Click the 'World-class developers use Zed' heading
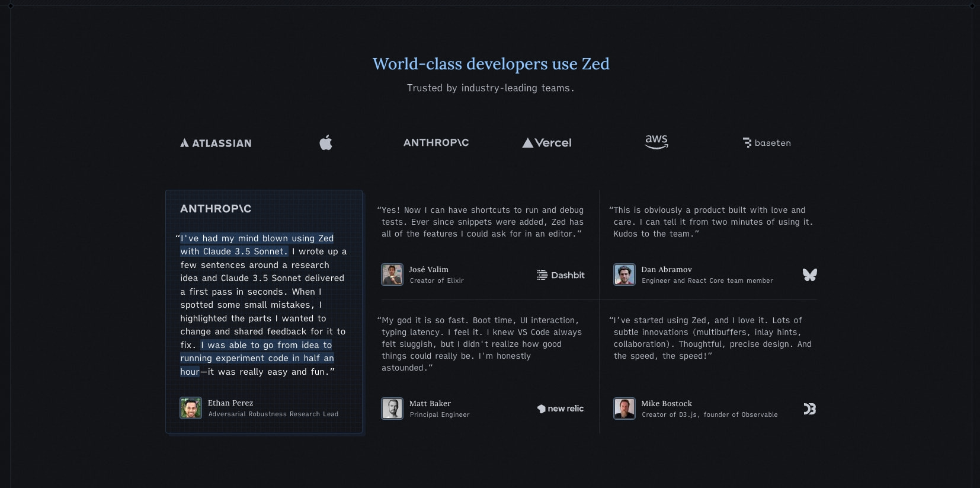This screenshot has width=980, height=488. point(491,63)
